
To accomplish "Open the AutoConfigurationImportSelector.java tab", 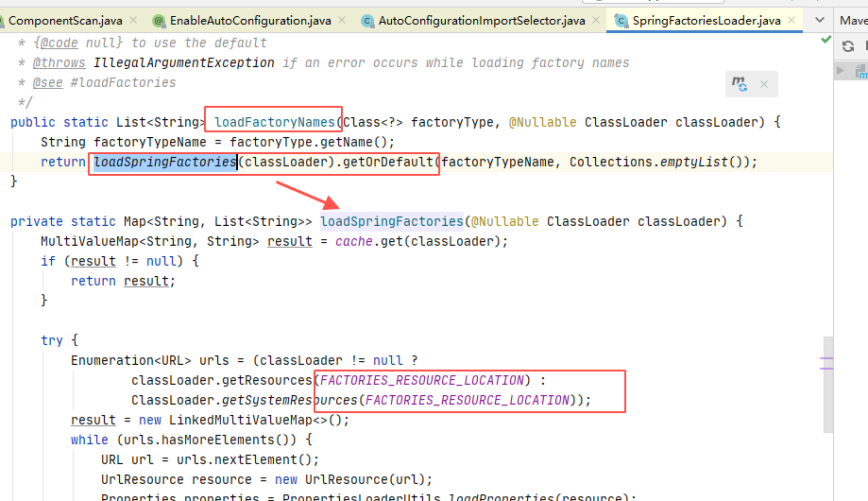I will (482, 21).
